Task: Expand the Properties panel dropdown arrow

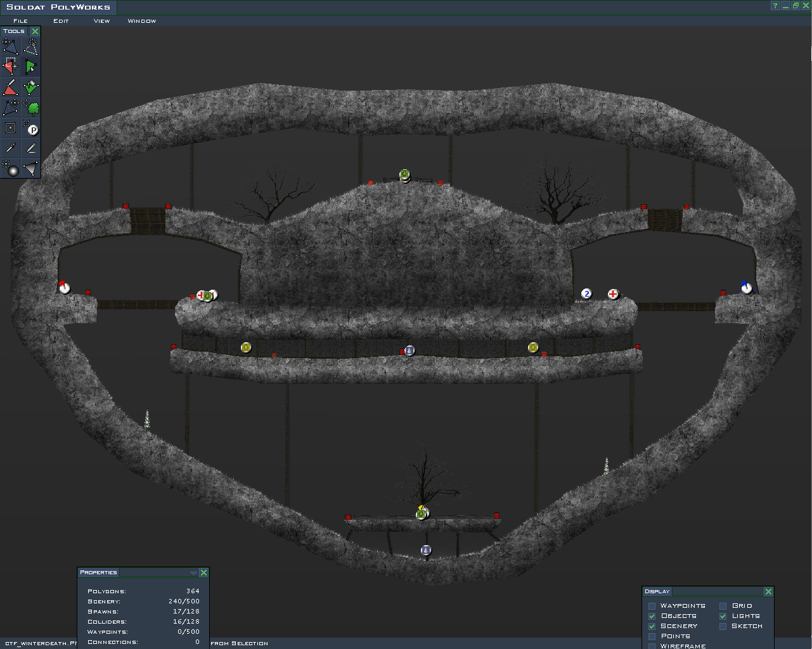Action: coord(193,573)
